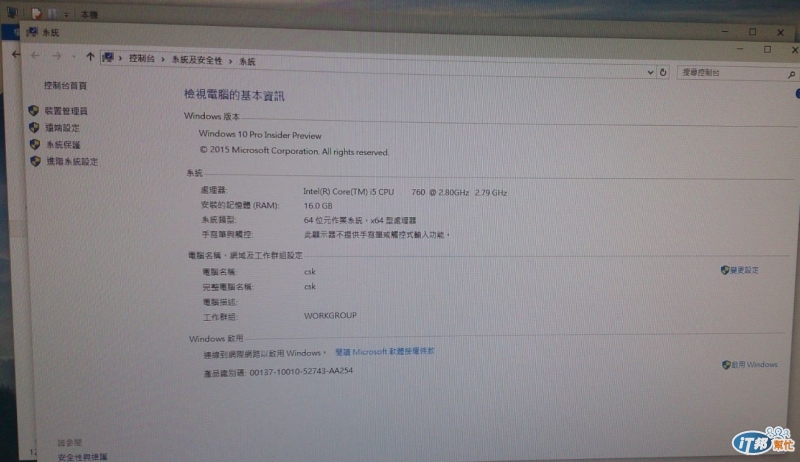This screenshot has width=800, height=462.
Task: Open 遠端設定 from the sidebar
Action: [63, 128]
